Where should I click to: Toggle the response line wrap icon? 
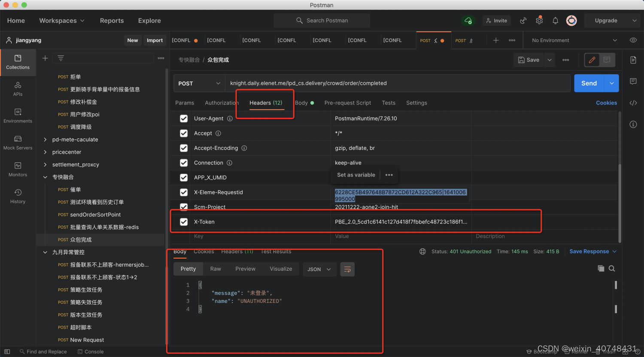point(347,269)
